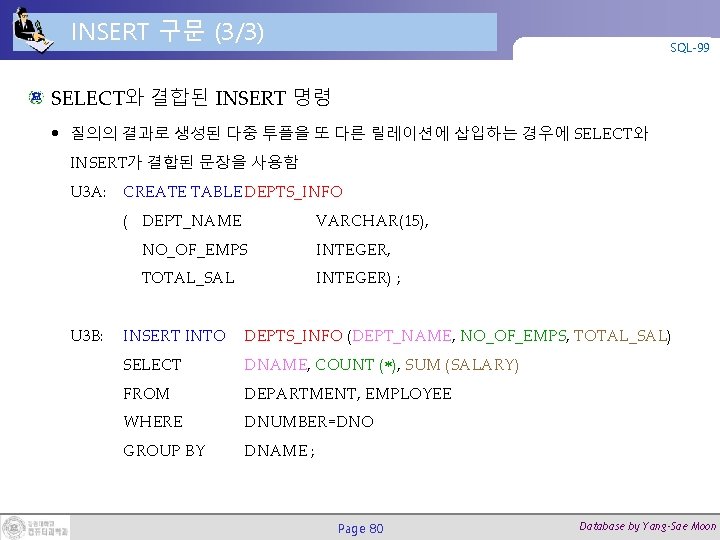
Task: Click the column name "TOTAL_SAL" in U3A
Action: click(x=188, y=278)
